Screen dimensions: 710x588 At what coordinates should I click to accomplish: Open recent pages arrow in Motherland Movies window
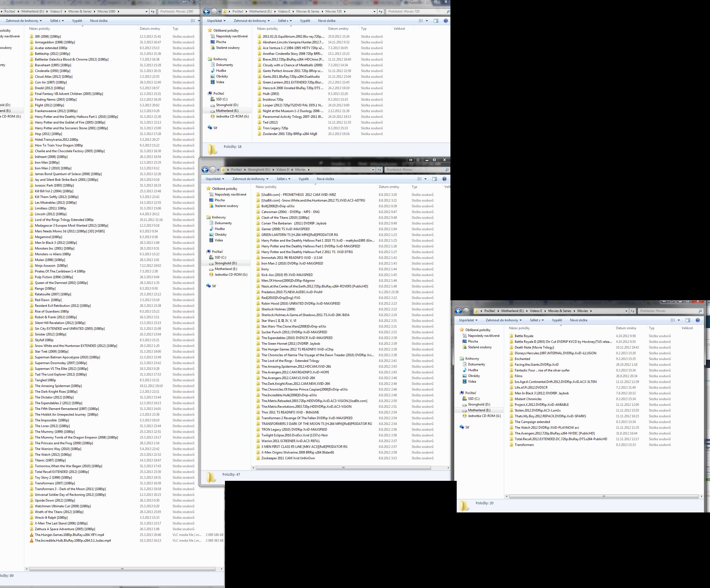[472, 311]
